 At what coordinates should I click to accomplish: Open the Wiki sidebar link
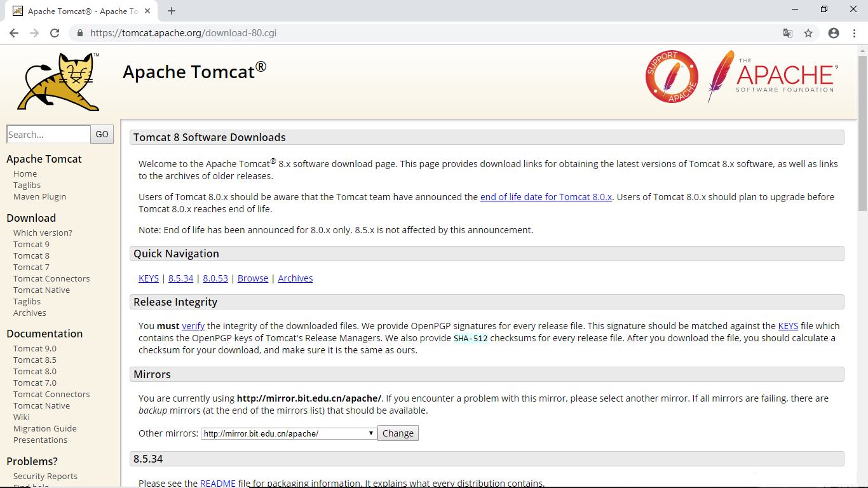coord(22,417)
